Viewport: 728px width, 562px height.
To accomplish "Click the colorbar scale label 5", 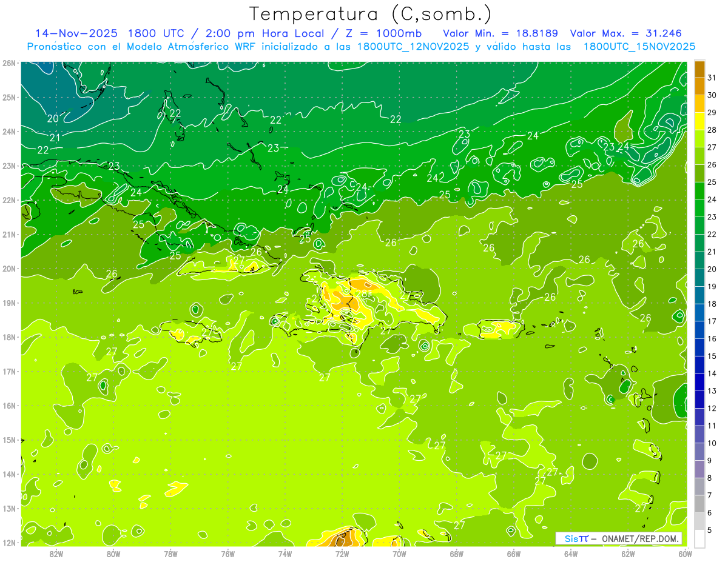I will coord(709,530).
